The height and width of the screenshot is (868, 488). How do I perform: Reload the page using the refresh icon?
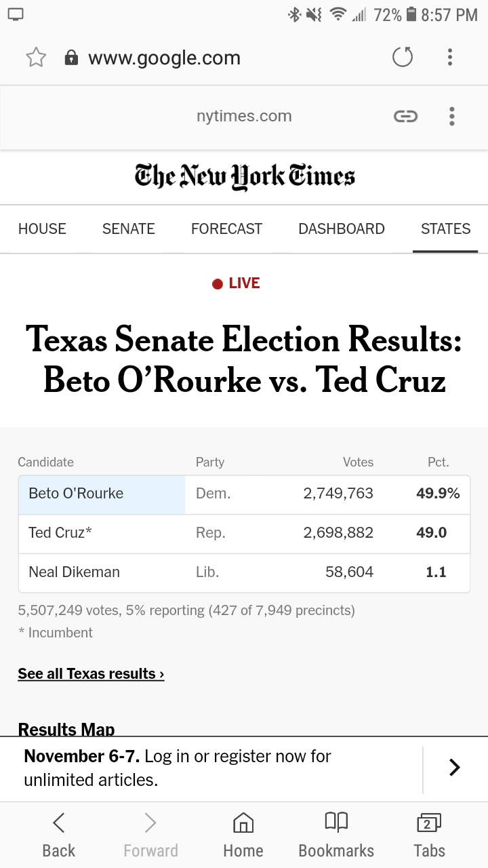tap(403, 58)
